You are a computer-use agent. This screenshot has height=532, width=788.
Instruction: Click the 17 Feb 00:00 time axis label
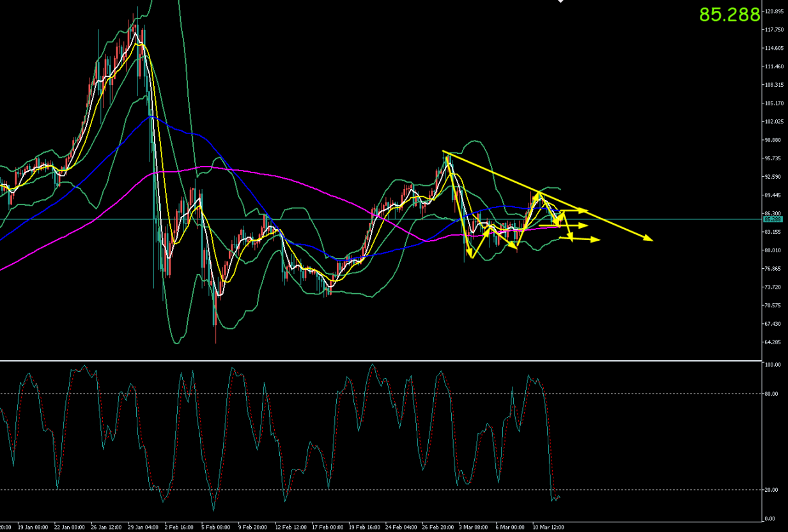tap(327, 528)
